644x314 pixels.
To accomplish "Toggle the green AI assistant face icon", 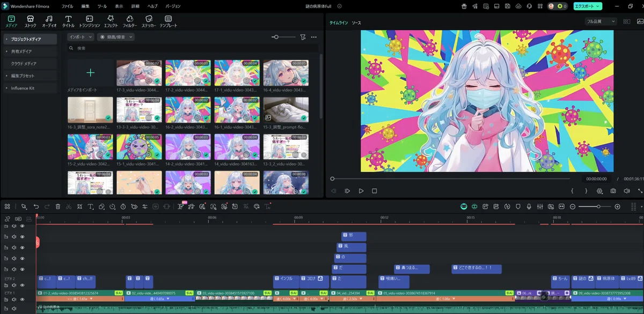I will click(464, 206).
